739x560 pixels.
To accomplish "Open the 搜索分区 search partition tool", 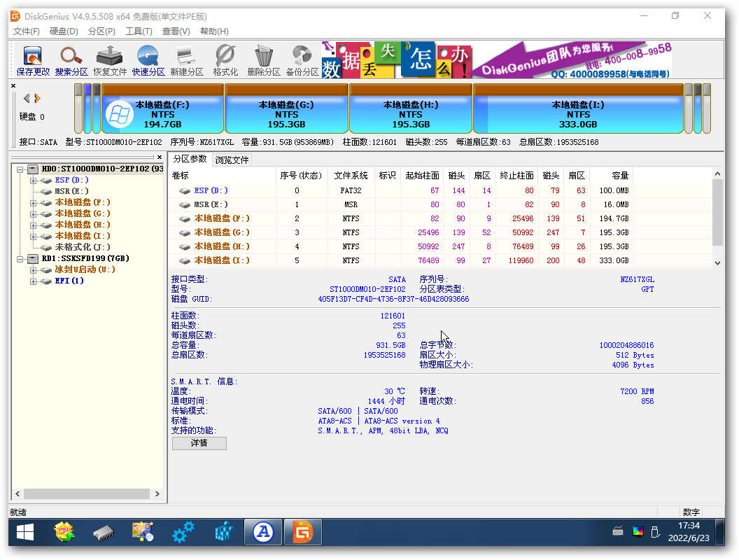I will pyautogui.click(x=71, y=62).
